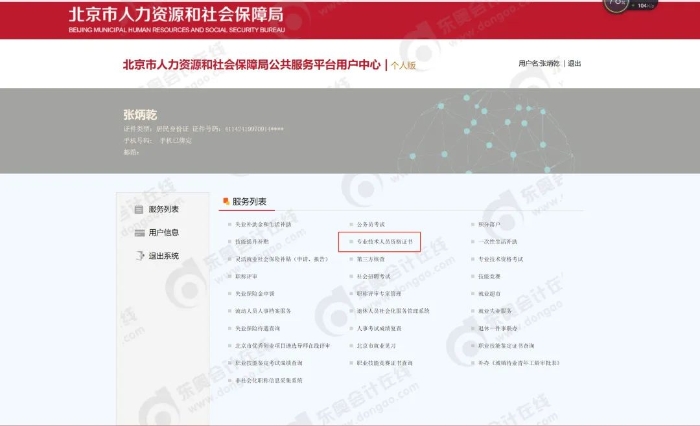This screenshot has width=700, height=426.
Task: Open the 失业保险金申领 service link
Action: pos(251,294)
